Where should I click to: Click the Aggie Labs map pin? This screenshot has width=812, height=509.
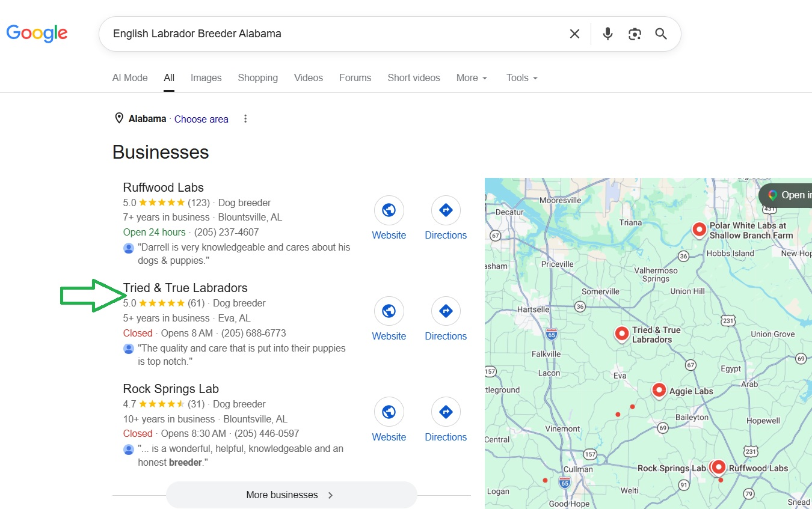click(x=659, y=391)
